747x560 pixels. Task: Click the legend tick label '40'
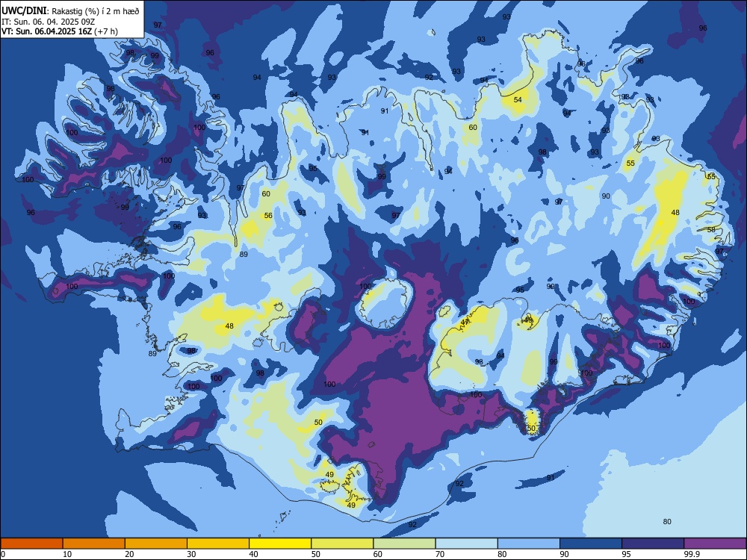[x=253, y=554]
